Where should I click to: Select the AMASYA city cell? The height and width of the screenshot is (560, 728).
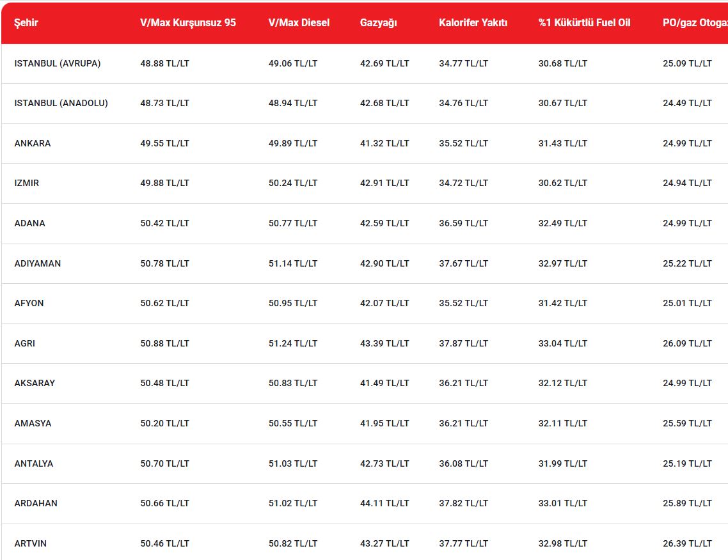[x=33, y=423]
